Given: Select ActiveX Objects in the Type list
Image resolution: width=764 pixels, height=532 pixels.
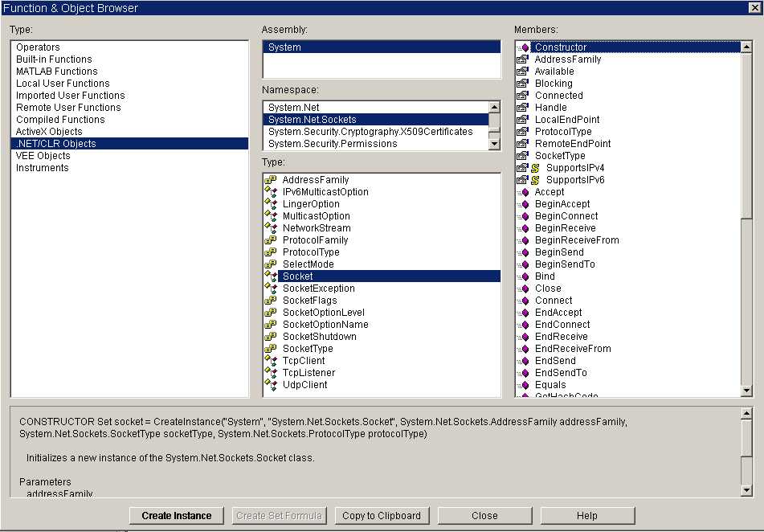Looking at the screenshot, I should (49, 132).
